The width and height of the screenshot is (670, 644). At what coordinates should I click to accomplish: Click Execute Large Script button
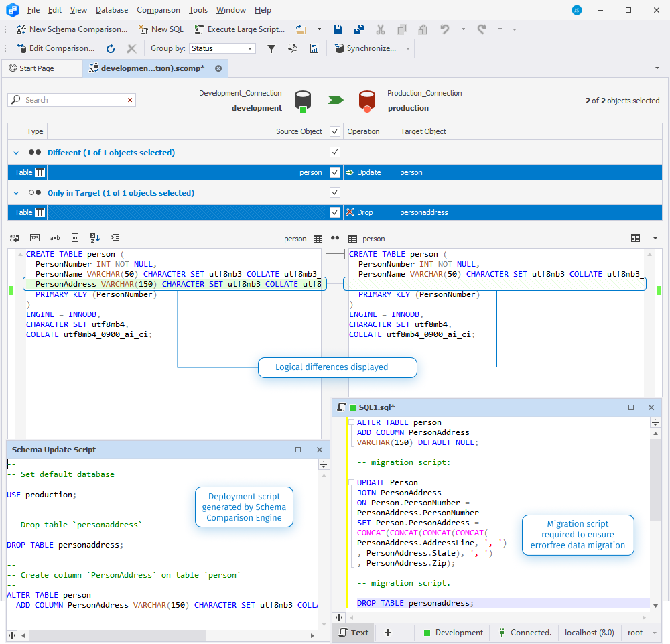[x=240, y=29]
